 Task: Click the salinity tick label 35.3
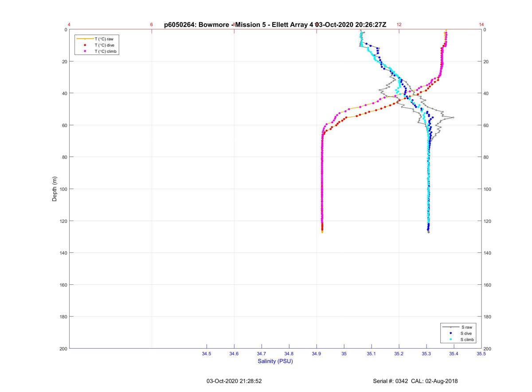[426, 354]
